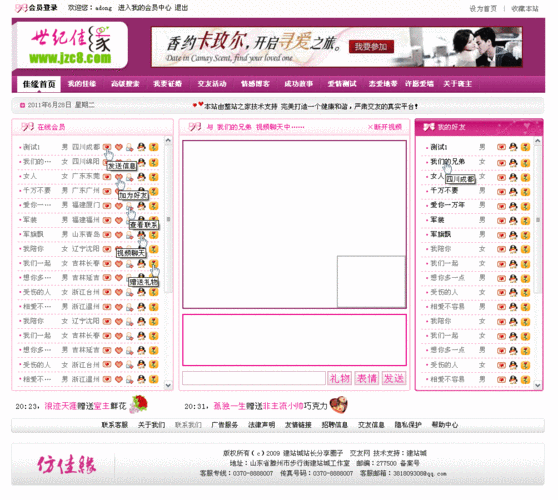The image size is (558, 500).
Task: Click down arrow of 我的好友 scrollbar
Action: (538, 385)
